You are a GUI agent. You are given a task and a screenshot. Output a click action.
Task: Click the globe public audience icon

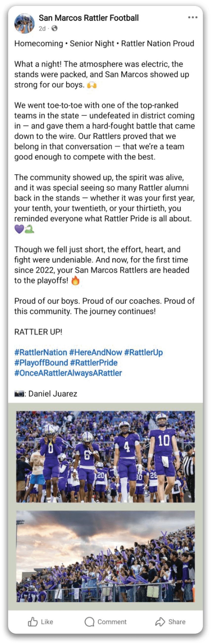click(54, 28)
